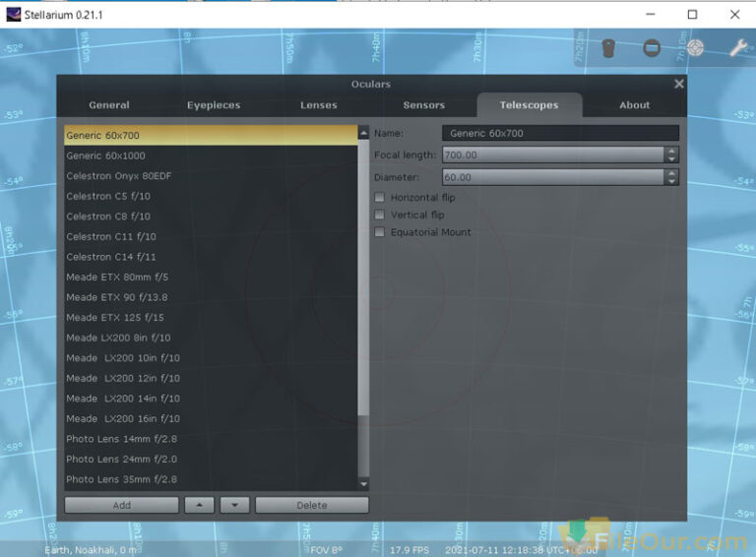Click the Add telescope button

tap(121, 505)
